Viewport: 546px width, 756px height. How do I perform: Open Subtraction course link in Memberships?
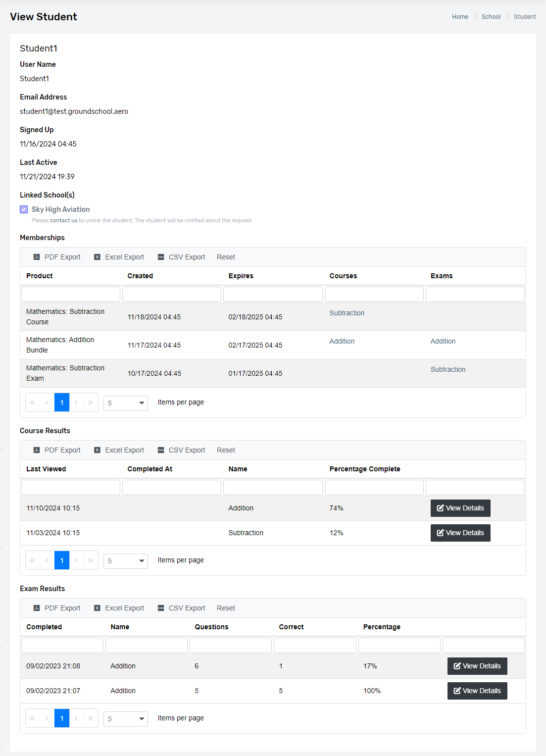(x=347, y=313)
